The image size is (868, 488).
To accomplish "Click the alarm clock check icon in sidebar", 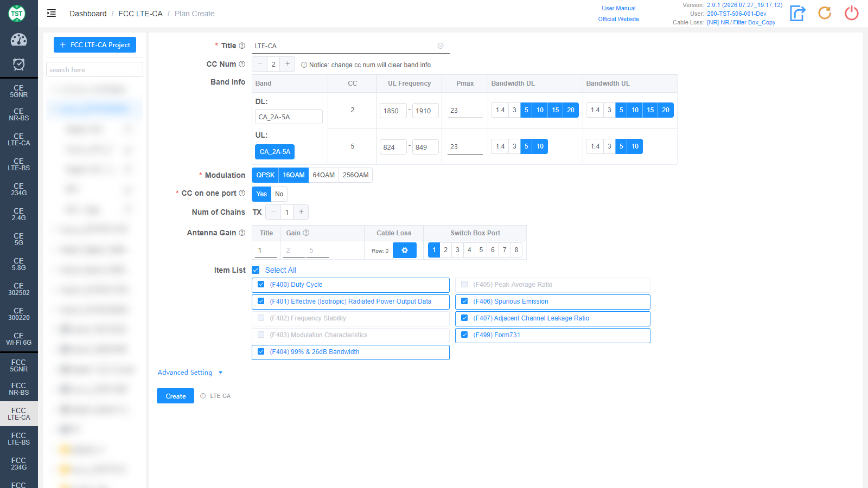I will 18,65.
